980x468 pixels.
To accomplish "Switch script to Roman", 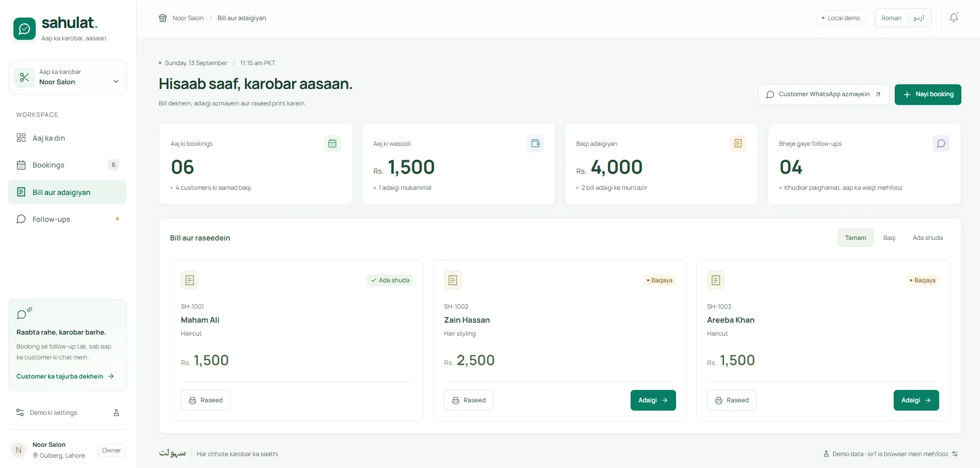I will point(891,18).
